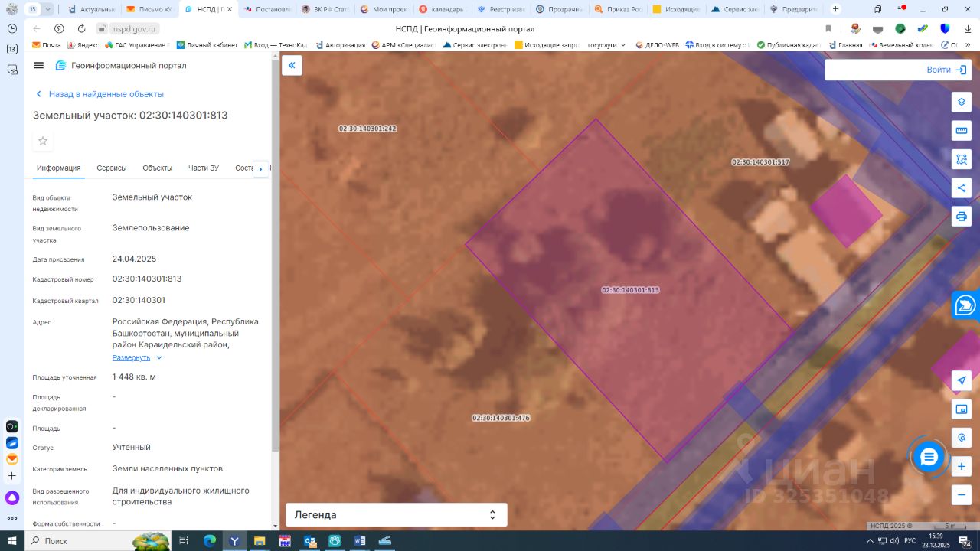Switch to the ЗК РФ browser tab
The height and width of the screenshot is (551, 980).
(325, 9)
